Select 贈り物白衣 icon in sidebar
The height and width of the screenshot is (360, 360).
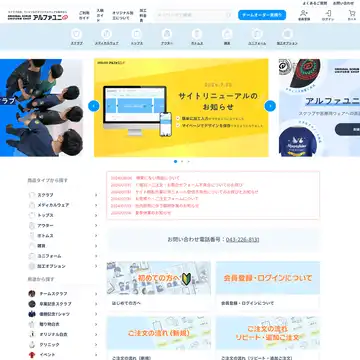pos(32,324)
